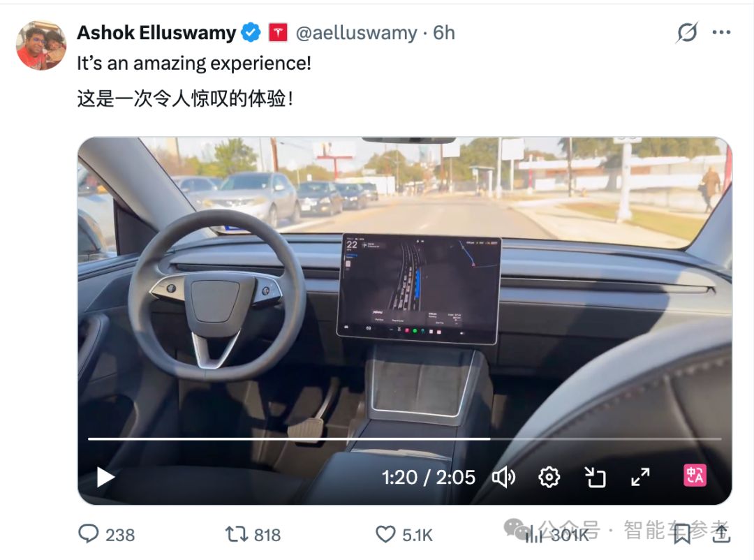
Task: Bookmark this tweet
Action: point(682,534)
